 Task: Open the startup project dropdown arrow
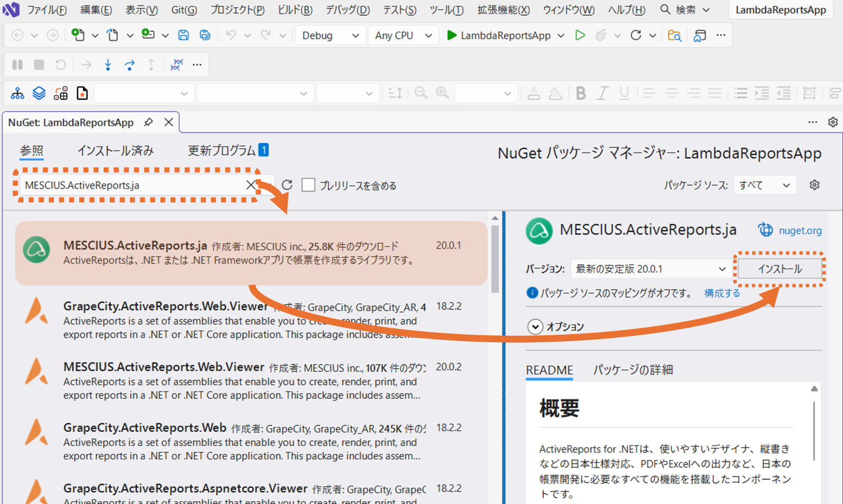561,35
